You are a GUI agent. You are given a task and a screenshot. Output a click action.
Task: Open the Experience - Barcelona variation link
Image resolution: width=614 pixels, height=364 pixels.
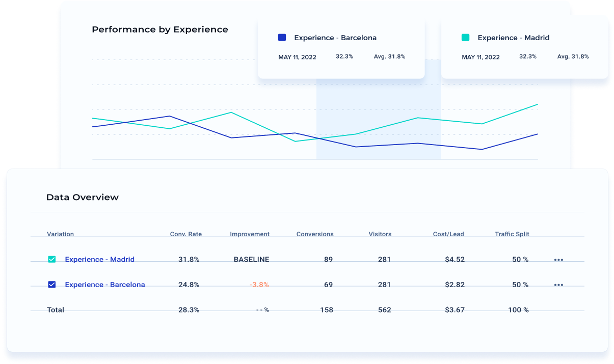pos(104,285)
